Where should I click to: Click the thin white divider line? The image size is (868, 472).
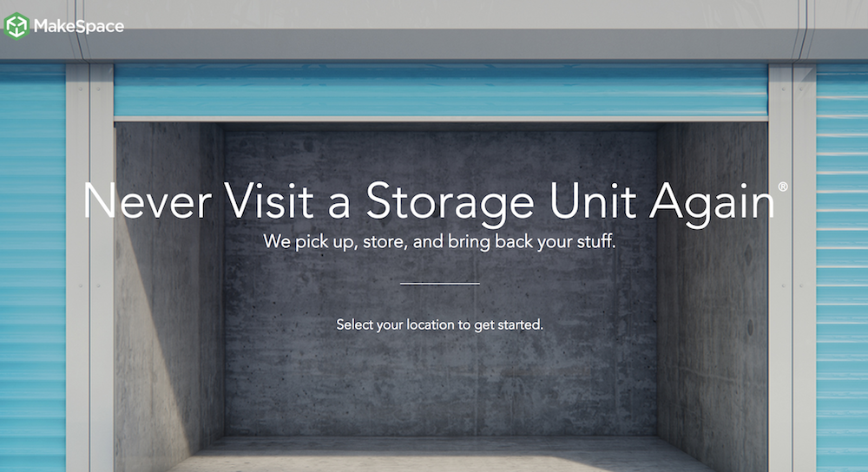(x=439, y=284)
